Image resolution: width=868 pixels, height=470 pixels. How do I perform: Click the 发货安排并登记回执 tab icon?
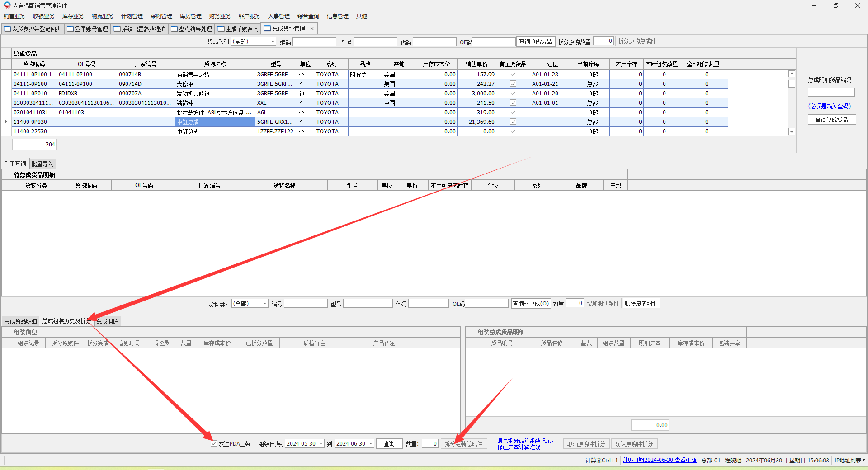pyautogui.click(x=8, y=29)
